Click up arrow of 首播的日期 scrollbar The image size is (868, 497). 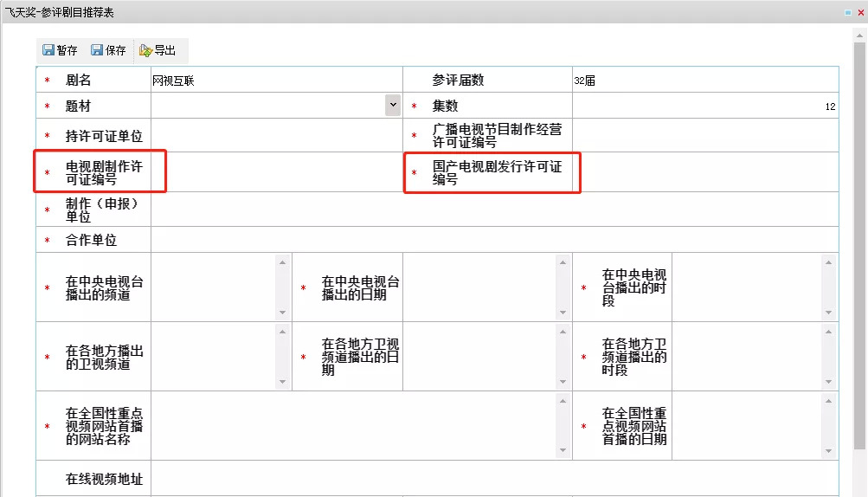pos(829,401)
